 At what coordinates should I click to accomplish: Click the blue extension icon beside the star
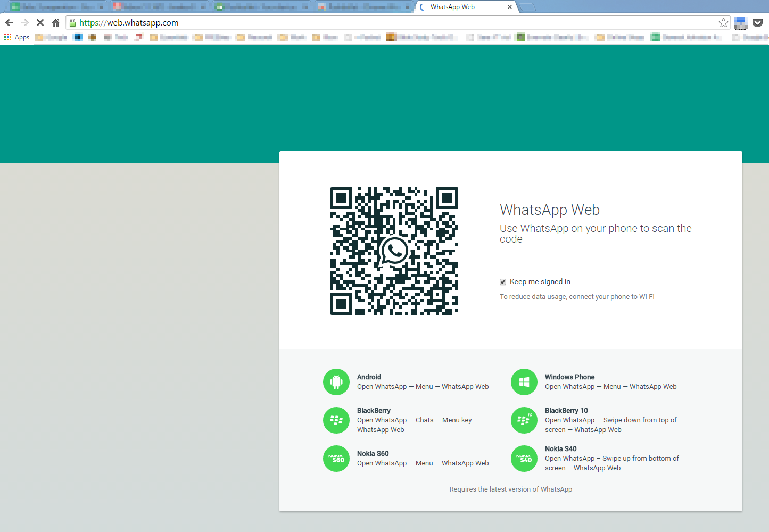click(x=741, y=23)
